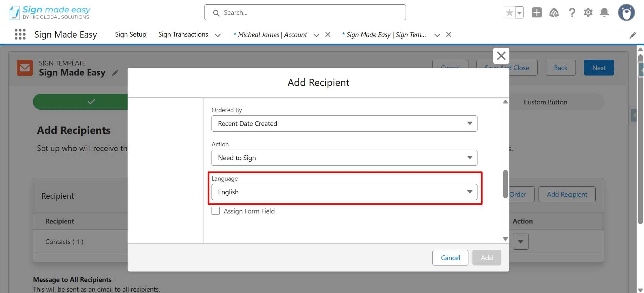Click the dialog scrollbar thumb
Screen dimensions: 644x293
505,184
